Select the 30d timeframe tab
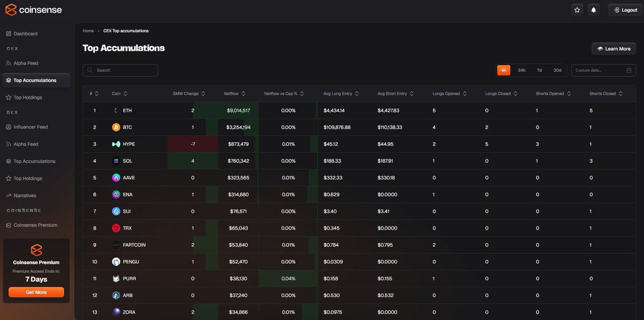Viewport: 644px width, 320px height. click(558, 70)
